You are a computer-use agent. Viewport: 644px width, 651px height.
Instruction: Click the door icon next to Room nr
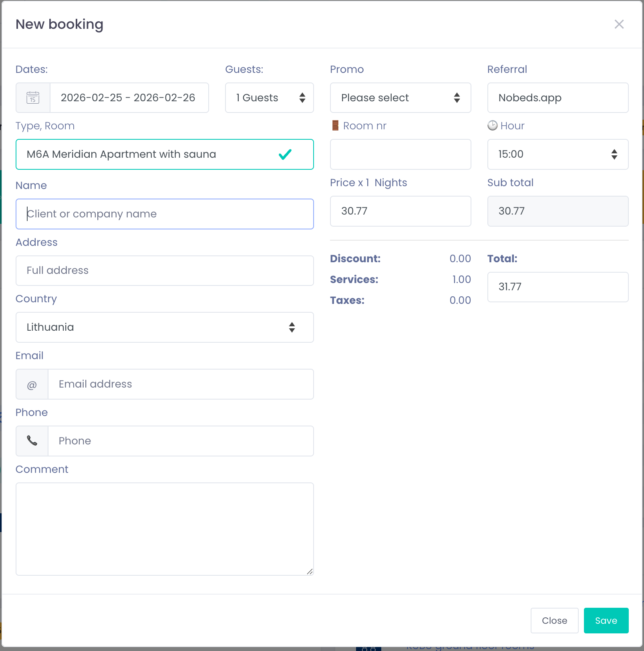point(335,125)
